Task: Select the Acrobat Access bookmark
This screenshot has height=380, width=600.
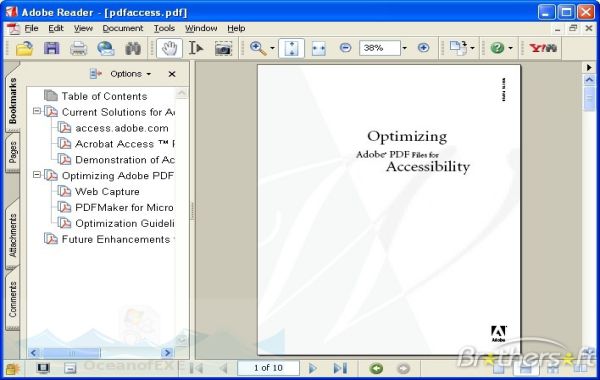Action: (125, 144)
